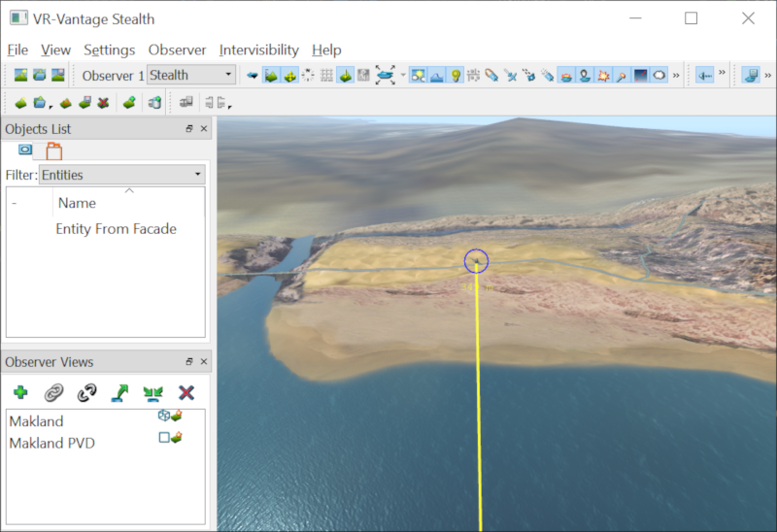The height and width of the screenshot is (532, 777).
Task: Close the Observer Views panel
Action: tap(204, 361)
